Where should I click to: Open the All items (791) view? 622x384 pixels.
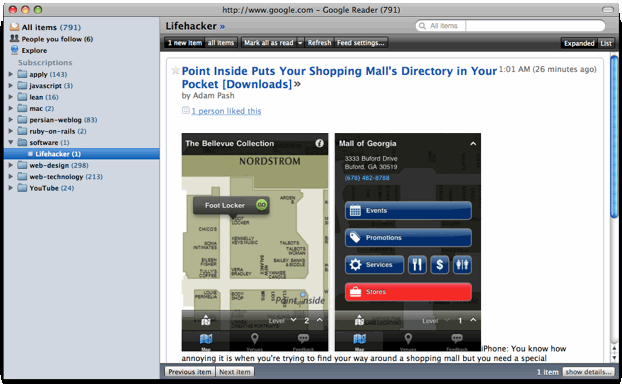tap(51, 27)
